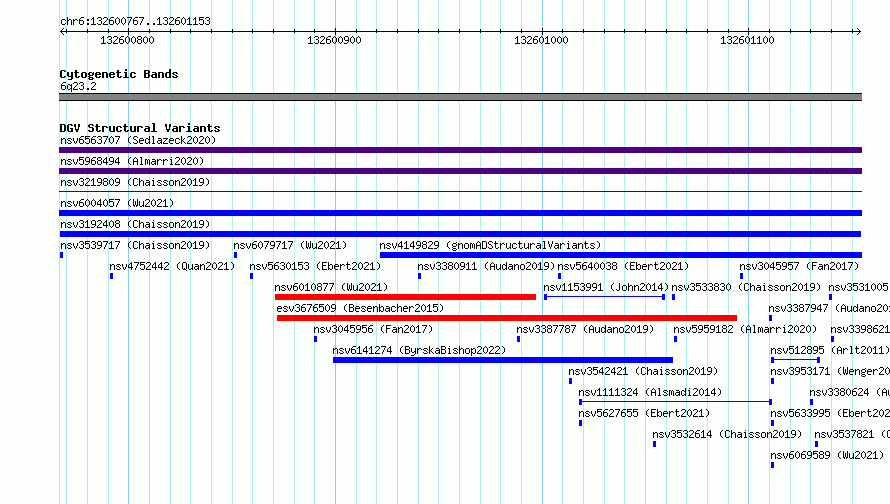The image size is (890, 504).
Task: Click nsv3380911 (Audano2019) variant label
Action: [486, 266]
